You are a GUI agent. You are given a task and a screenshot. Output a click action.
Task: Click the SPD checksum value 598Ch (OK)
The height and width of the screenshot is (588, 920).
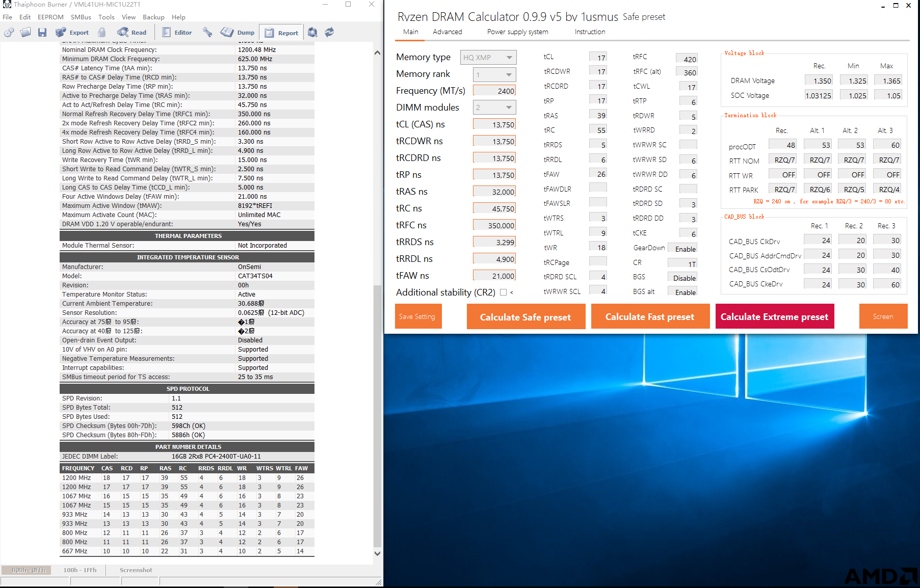click(x=189, y=426)
